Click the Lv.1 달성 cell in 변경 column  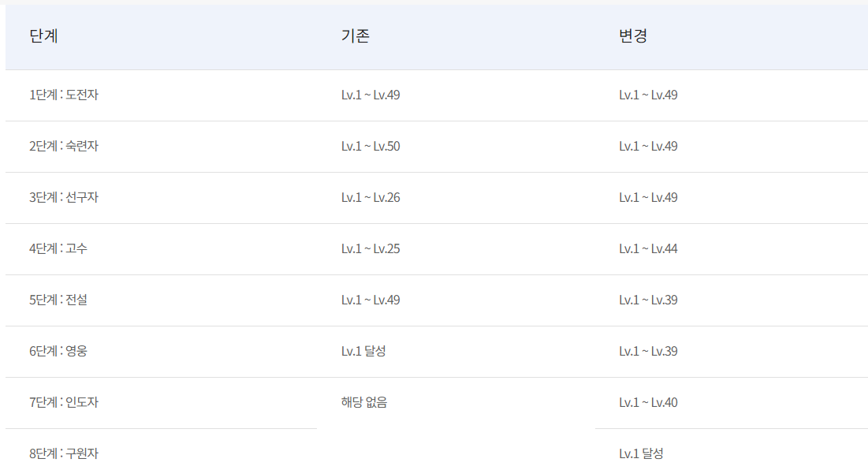coord(641,453)
